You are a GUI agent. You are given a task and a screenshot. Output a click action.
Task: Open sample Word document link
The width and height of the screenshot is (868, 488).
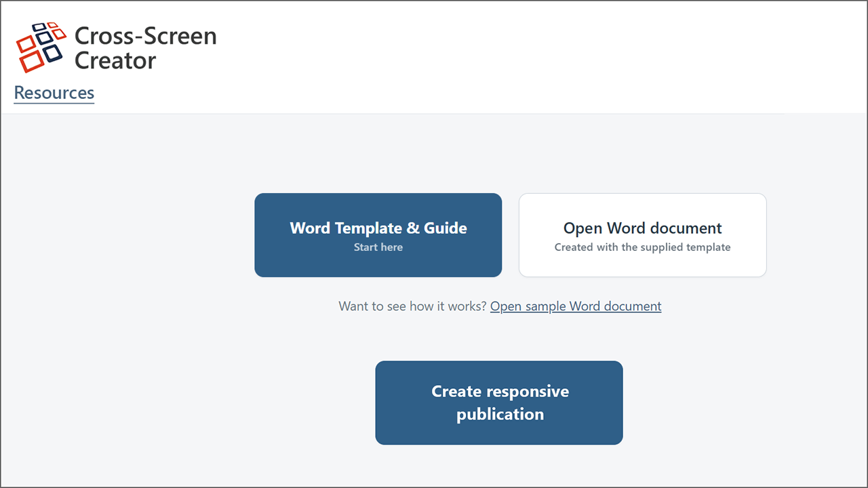[x=576, y=306]
